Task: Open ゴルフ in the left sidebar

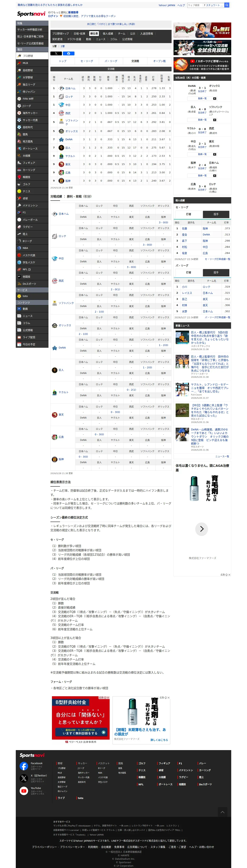Action: 32,184
